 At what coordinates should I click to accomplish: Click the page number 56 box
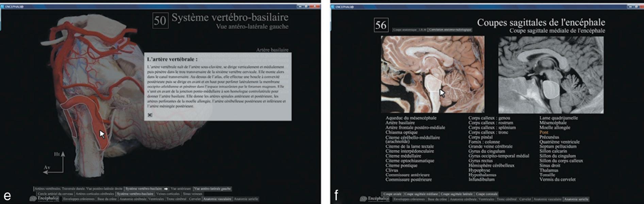381,25
